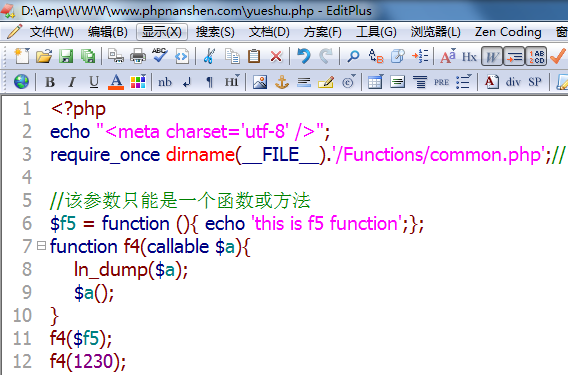This screenshot has width=568, height=375.
Task: Open Replace with the A-to-B icon
Action: click(x=376, y=56)
